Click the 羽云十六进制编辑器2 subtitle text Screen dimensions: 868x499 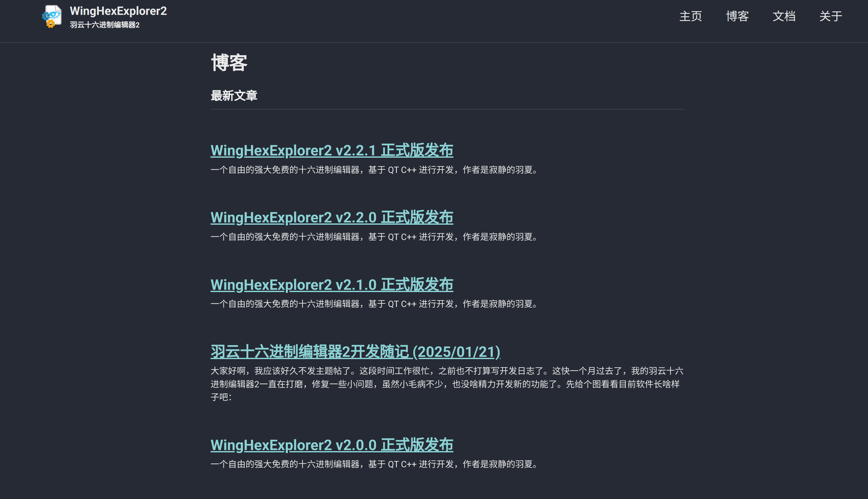point(105,25)
